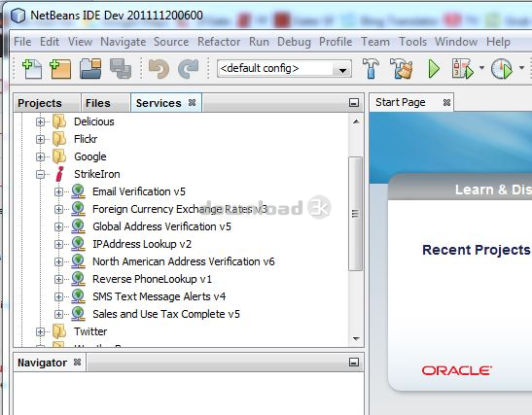Viewport: 532px width, 415px height.
Task: Expand the Twitter folder node
Action: pos(41,331)
